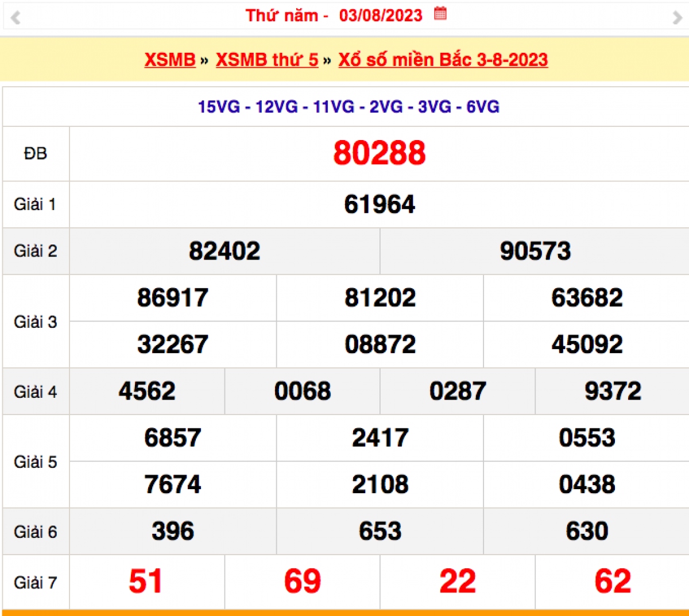Open Xổ số miền Bắc 3-8-2023 link
The height and width of the screenshot is (616, 689).
click(x=443, y=60)
